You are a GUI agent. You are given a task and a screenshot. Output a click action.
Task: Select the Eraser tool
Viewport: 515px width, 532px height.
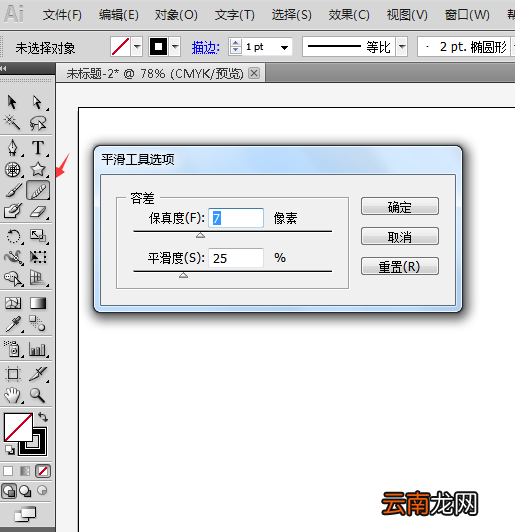pos(38,212)
